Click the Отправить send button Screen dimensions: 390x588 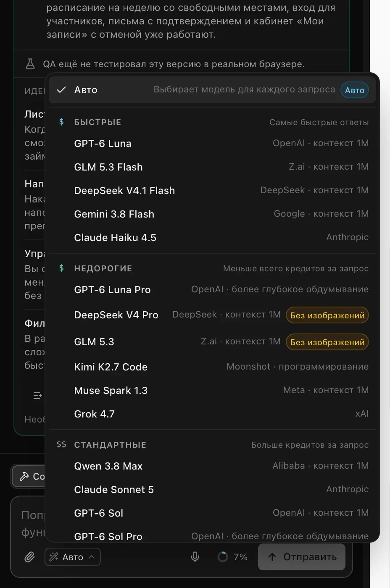302,557
